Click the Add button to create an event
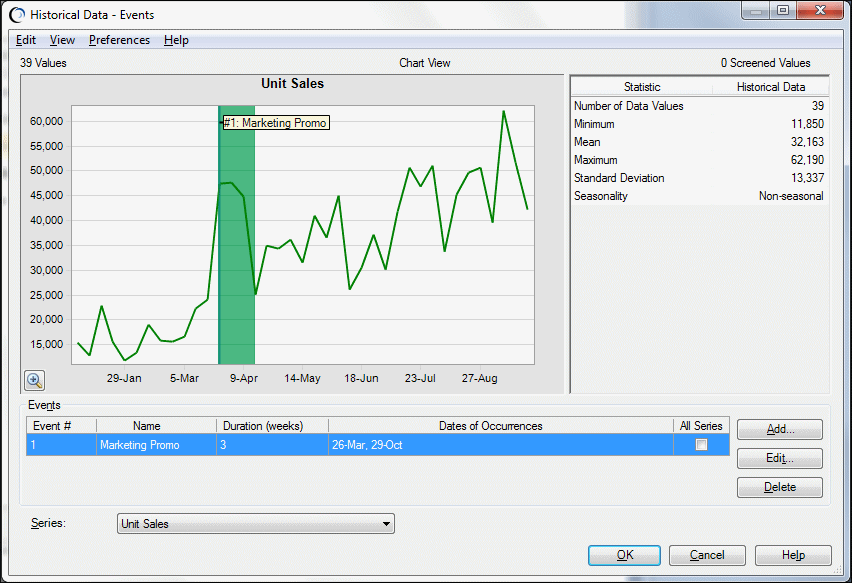 tap(779, 429)
